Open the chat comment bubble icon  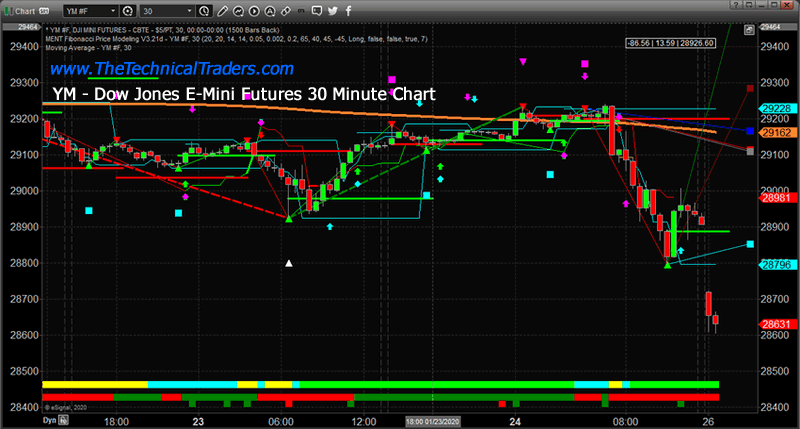317,11
